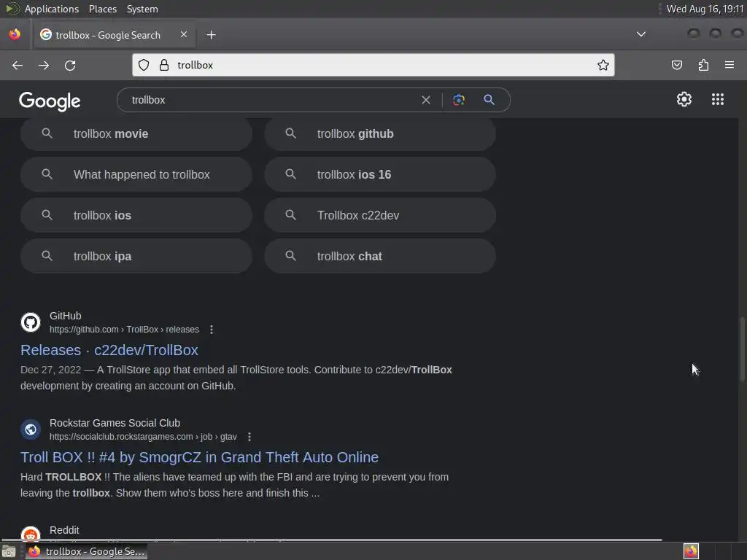
Task: Click the clock showing Wed Aug 16
Action: click(705, 9)
